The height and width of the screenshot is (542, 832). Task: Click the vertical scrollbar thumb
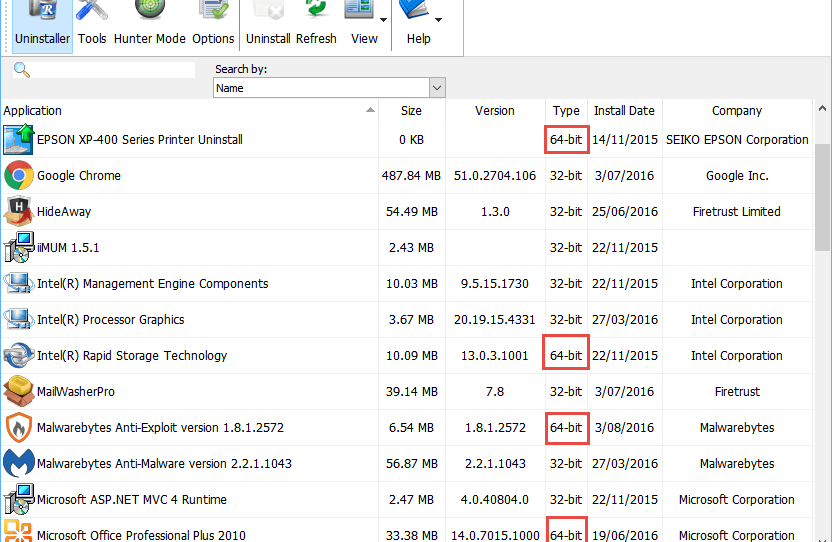tap(822, 196)
